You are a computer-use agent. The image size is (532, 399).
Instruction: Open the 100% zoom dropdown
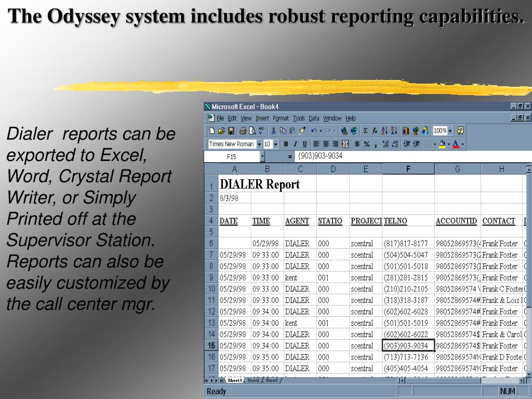450,130
